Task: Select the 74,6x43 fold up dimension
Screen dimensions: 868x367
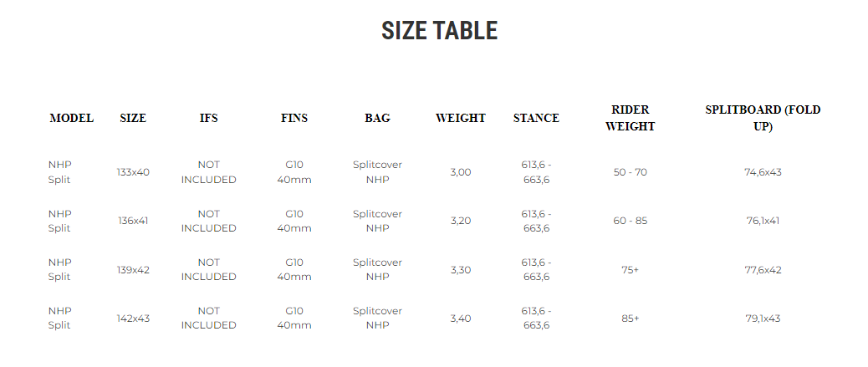Action: click(763, 172)
